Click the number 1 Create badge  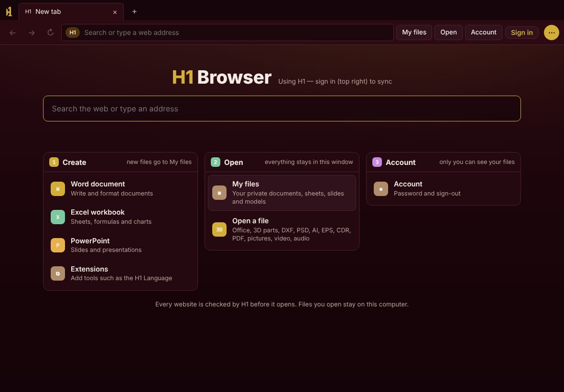(54, 162)
